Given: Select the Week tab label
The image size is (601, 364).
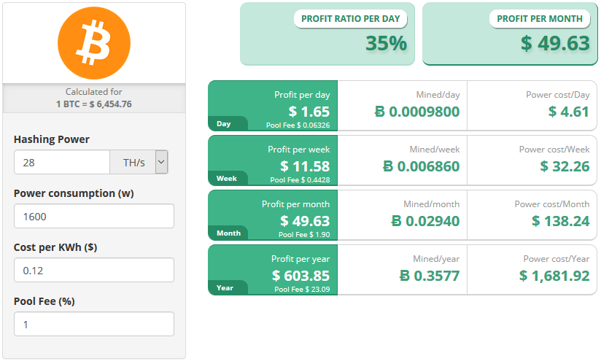Looking at the screenshot, I should (226, 179).
